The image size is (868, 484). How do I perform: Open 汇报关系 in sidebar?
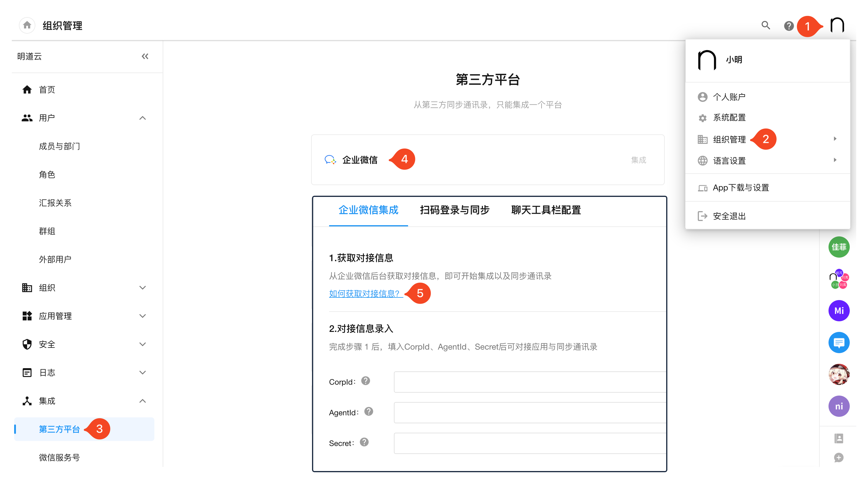(55, 203)
